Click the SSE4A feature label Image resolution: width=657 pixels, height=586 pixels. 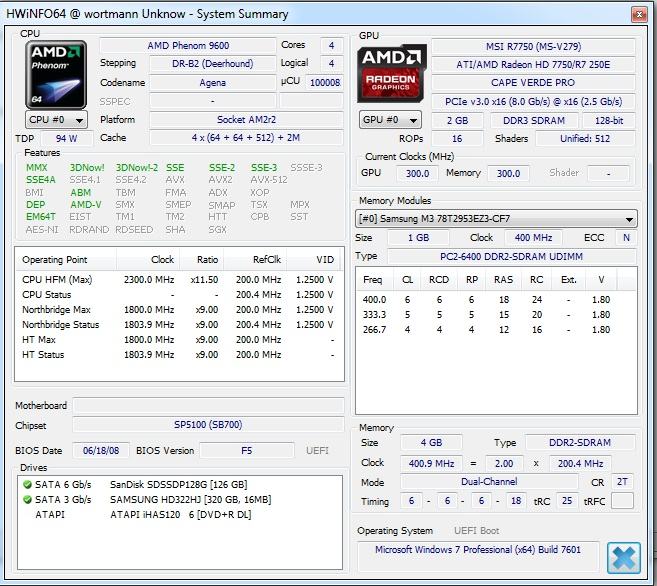41,180
